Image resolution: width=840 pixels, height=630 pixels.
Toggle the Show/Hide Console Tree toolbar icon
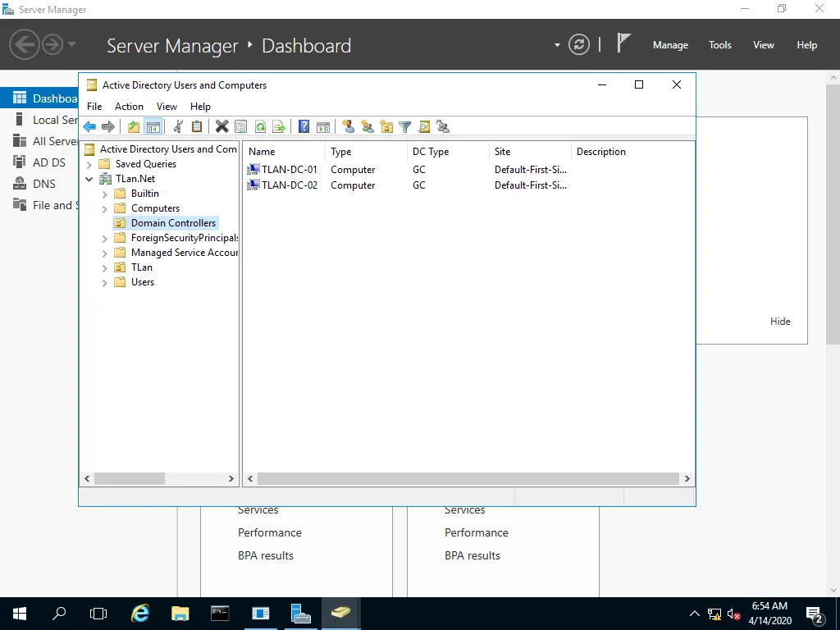[153, 127]
